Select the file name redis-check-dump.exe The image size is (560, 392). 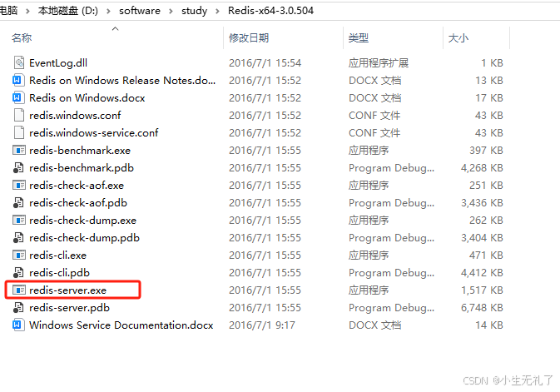click(x=83, y=221)
